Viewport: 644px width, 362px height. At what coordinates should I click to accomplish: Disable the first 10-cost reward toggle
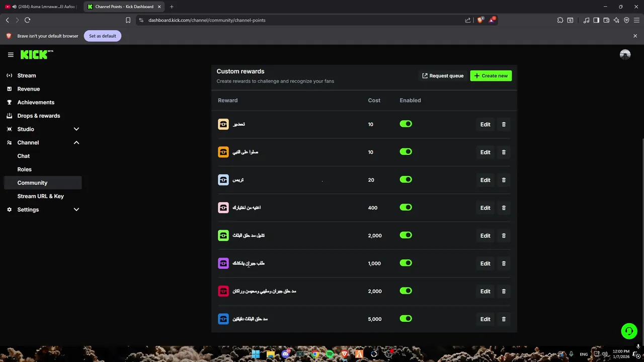[406, 124]
